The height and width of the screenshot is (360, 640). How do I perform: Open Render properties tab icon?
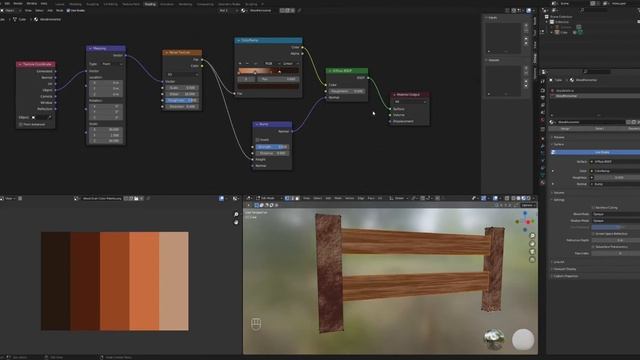tap(542, 90)
